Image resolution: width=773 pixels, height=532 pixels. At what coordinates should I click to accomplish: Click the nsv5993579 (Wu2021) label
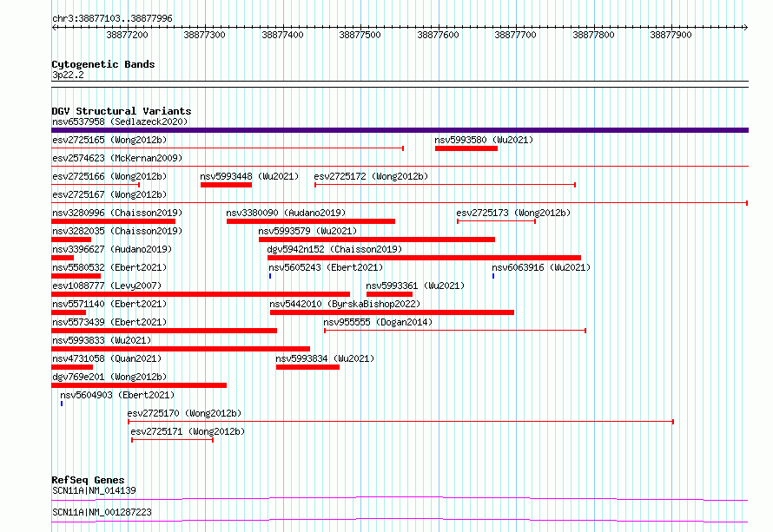point(307,231)
